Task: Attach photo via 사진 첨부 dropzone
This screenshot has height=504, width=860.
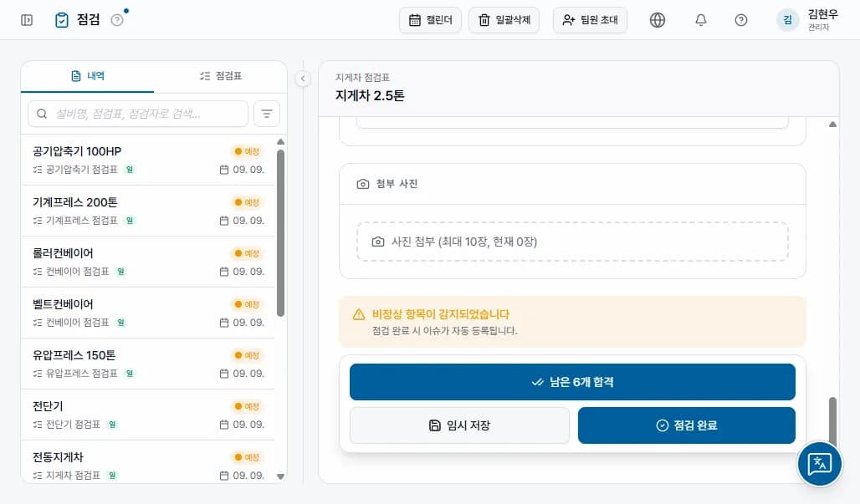Action: (x=572, y=242)
